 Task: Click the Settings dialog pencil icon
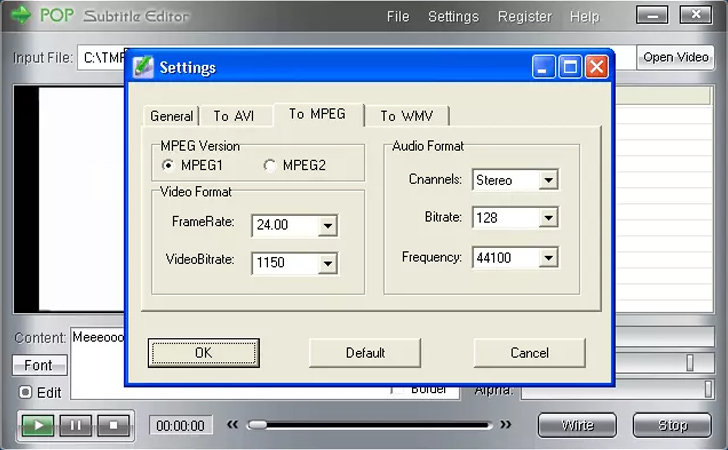click(x=143, y=67)
